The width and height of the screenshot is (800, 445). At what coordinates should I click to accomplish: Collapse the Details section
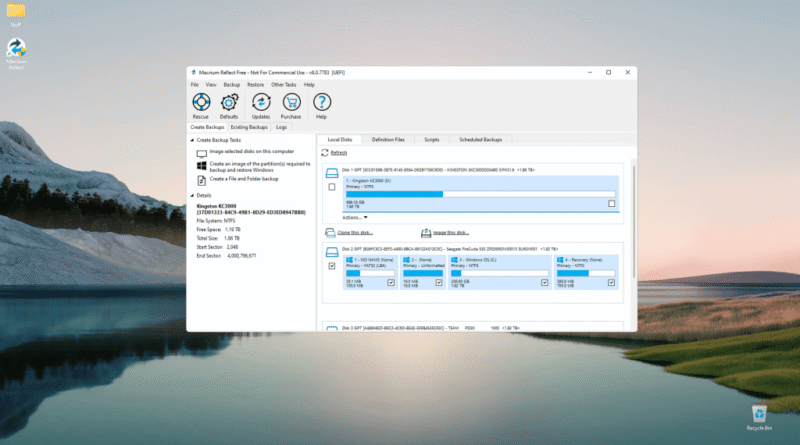pyautogui.click(x=192, y=195)
